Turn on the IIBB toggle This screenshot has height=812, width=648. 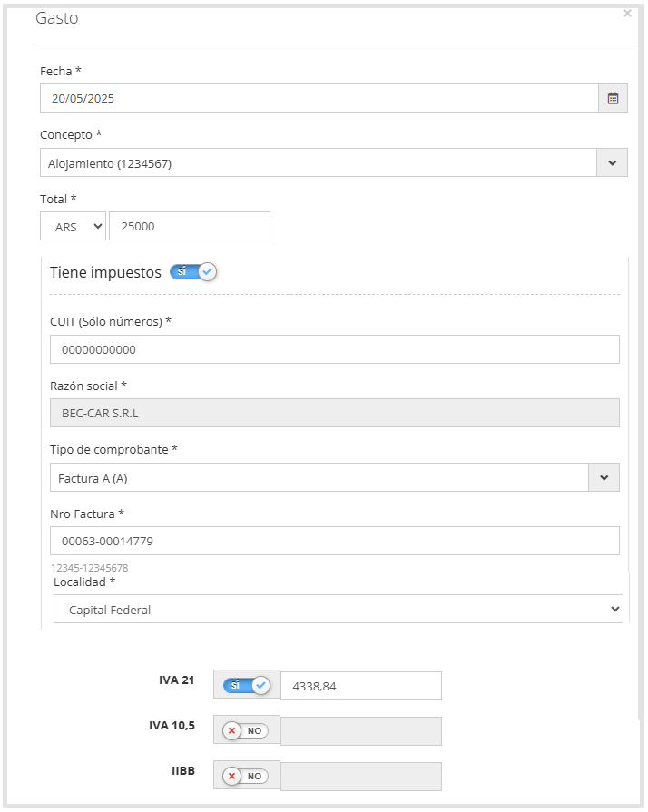(x=246, y=777)
